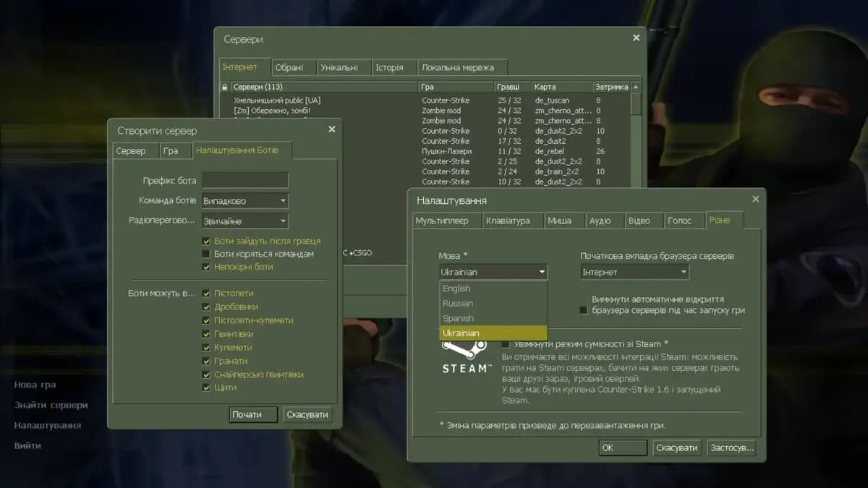Select the Налаштування Ботів tab
Screen dimensions: 868x488
243,150
